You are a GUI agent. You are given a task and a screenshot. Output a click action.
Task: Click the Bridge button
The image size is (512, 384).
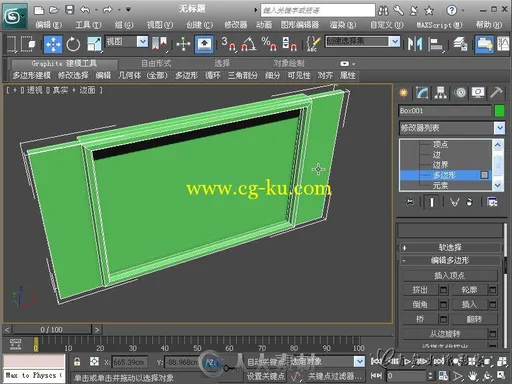tap(420, 319)
